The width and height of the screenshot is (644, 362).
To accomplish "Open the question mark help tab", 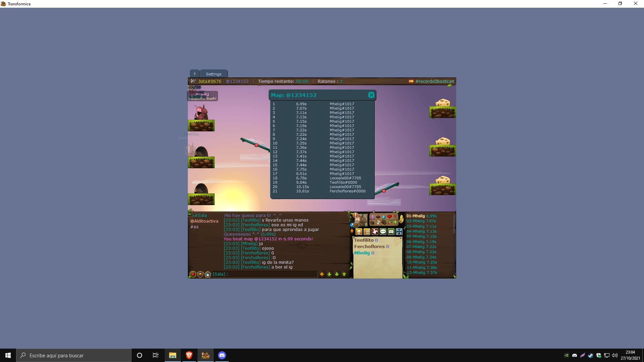I will pyautogui.click(x=194, y=74).
